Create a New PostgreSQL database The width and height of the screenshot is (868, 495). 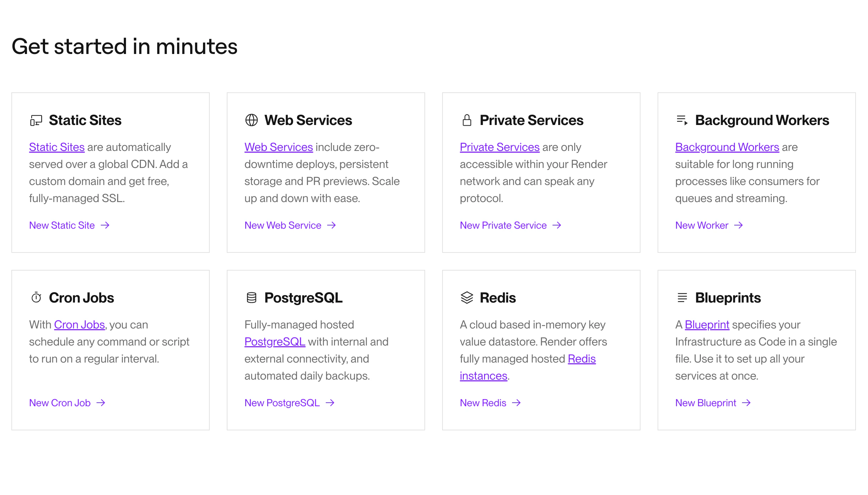coord(290,403)
